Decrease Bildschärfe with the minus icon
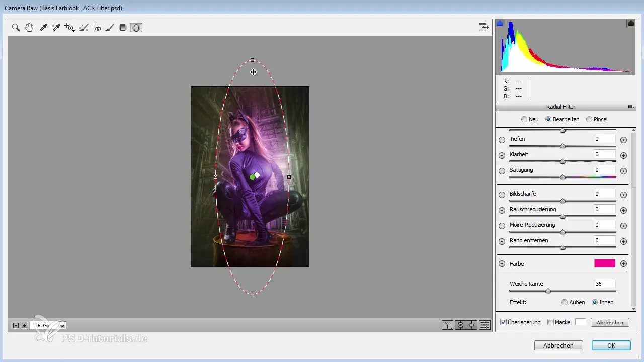Screen dimensions: 644x362 pyautogui.click(x=502, y=195)
